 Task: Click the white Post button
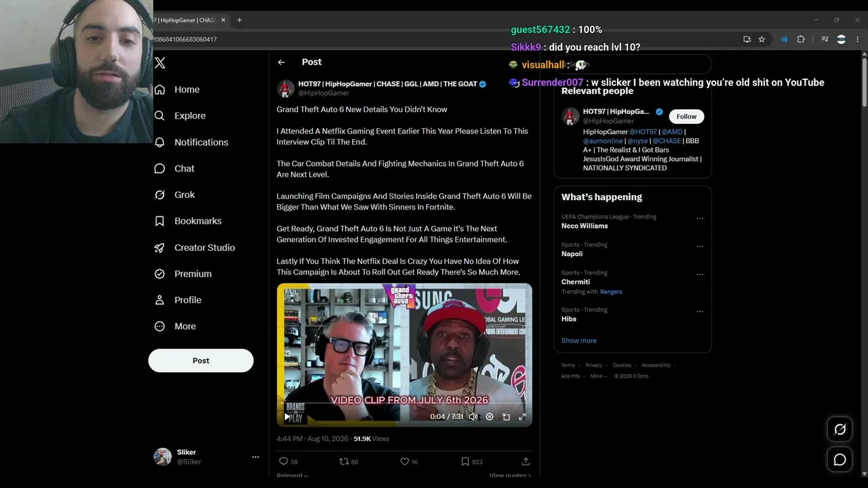pyautogui.click(x=201, y=361)
